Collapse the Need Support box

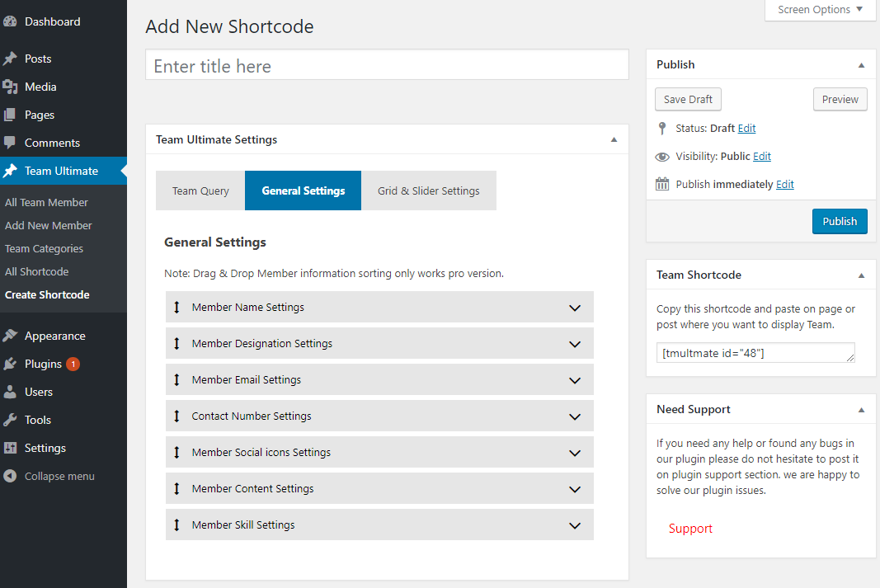[x=862, y=410]
